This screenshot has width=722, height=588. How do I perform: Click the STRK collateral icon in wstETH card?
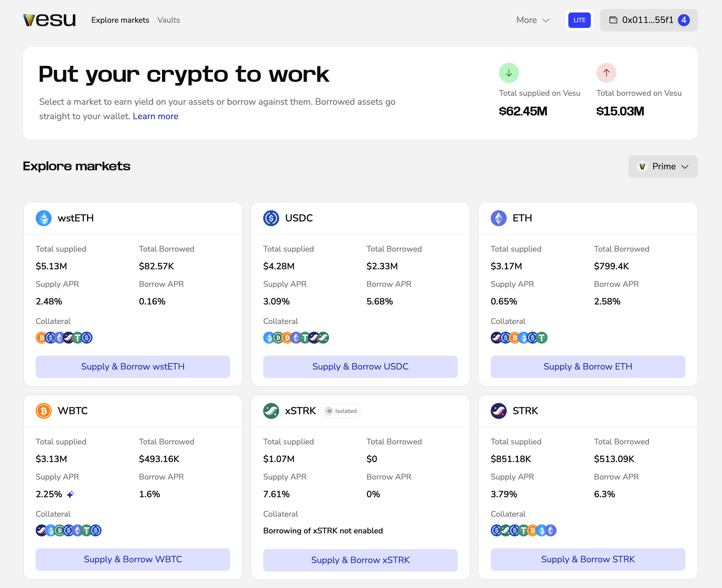[x=68, y=338]
